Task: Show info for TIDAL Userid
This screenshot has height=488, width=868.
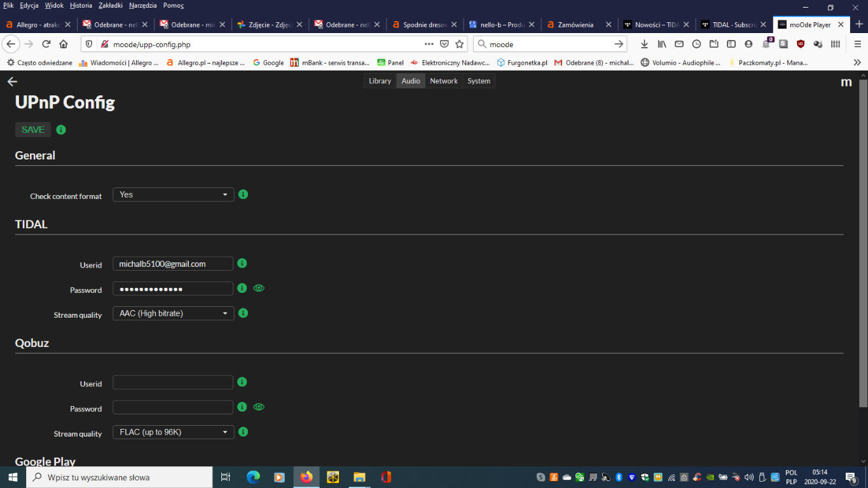Action: click(x=242, y=263)
